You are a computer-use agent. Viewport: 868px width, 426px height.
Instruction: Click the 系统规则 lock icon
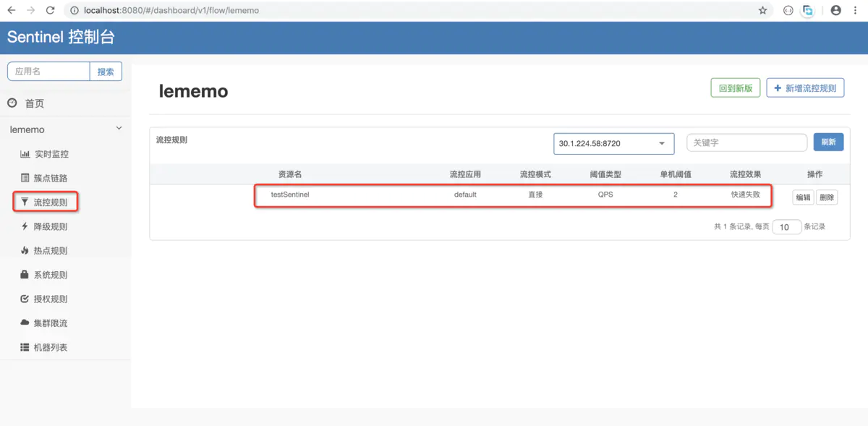25,275
